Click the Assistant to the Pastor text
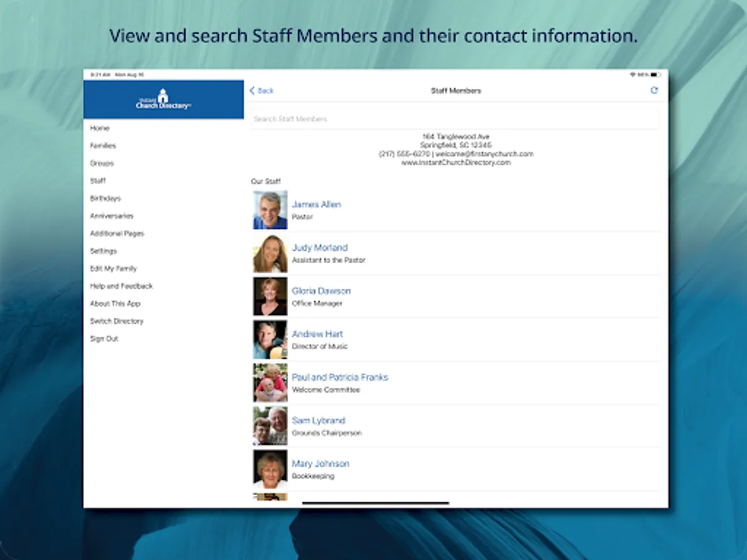 (x=329, y=260)
